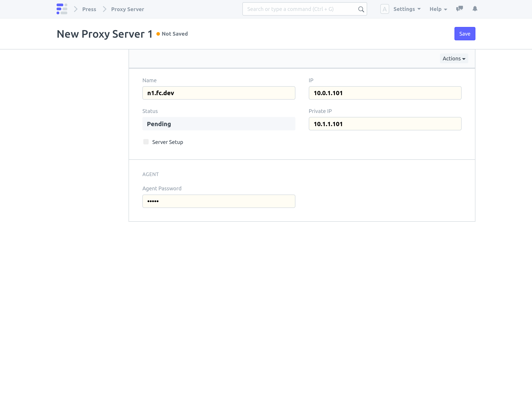Image resolution: width=532 pixels, height=398 pixels.
Task: Click the Proxy Server breadcrumb item
Action: pos(127,9)
